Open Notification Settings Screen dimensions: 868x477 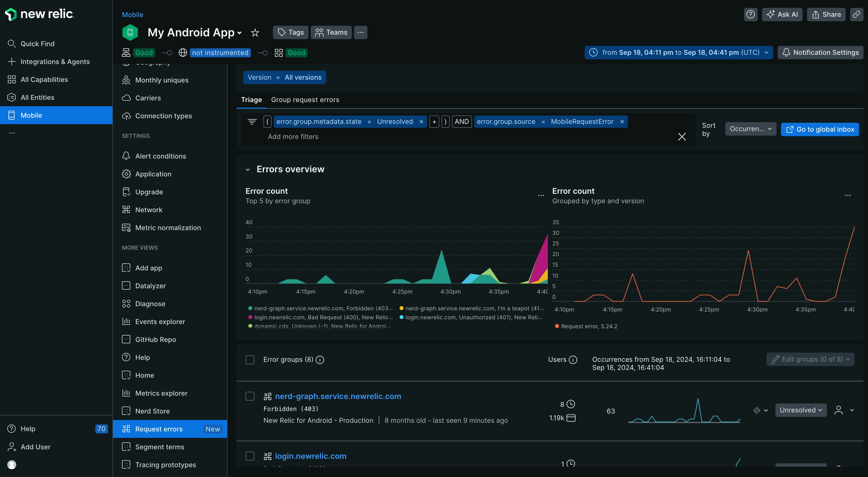coord(820,53)
